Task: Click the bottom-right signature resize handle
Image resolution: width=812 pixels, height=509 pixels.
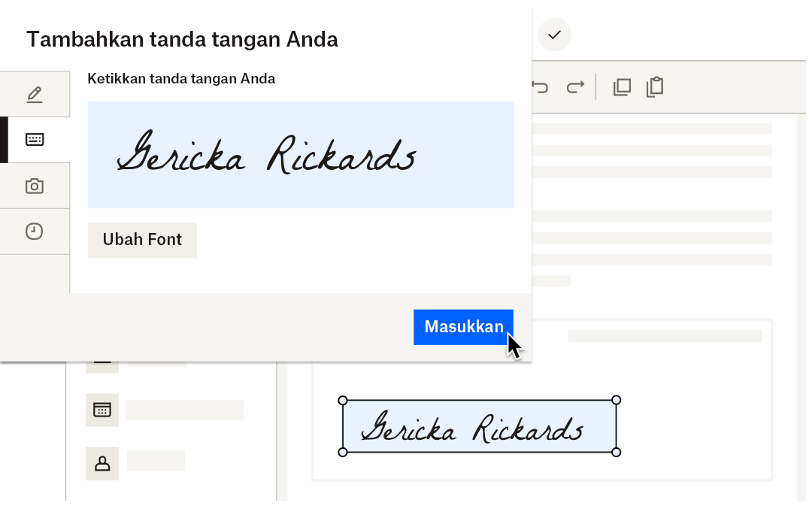Action: pyautogui.click(x=617, y=452)
